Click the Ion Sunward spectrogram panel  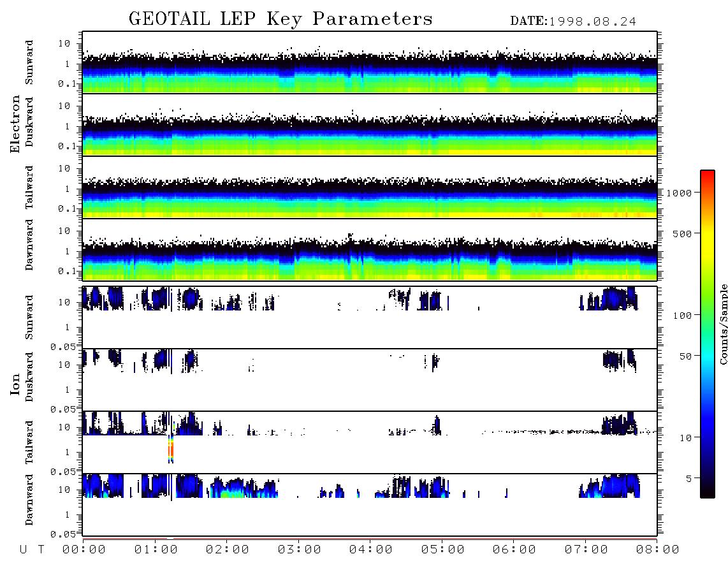coord(370,317)
